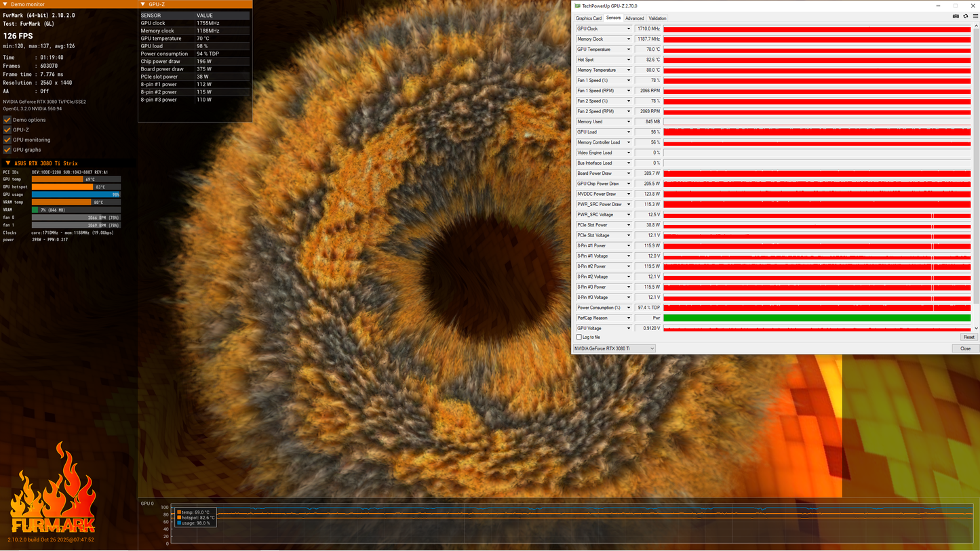Click the Memory Used sensor graph
The height and width of the screenshot is (551, 980).
pyautogui.click(x=817, y=122)
